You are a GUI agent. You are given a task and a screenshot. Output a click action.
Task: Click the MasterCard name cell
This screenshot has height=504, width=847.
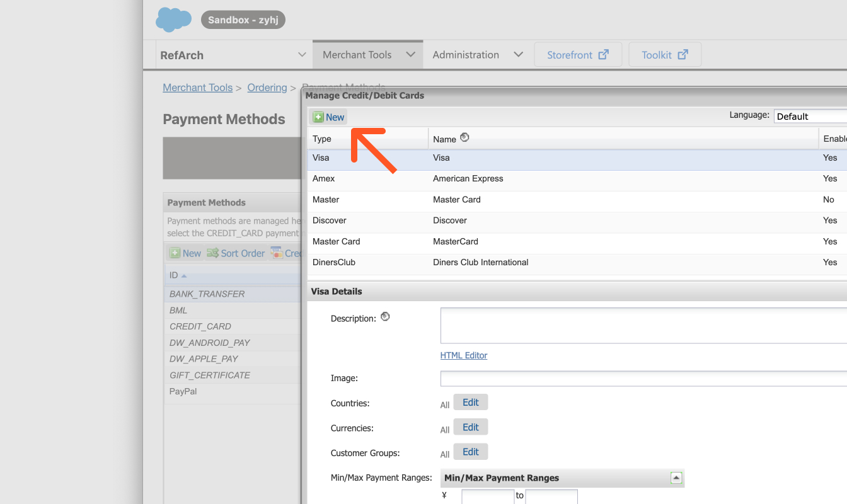[x=455, y=241]
